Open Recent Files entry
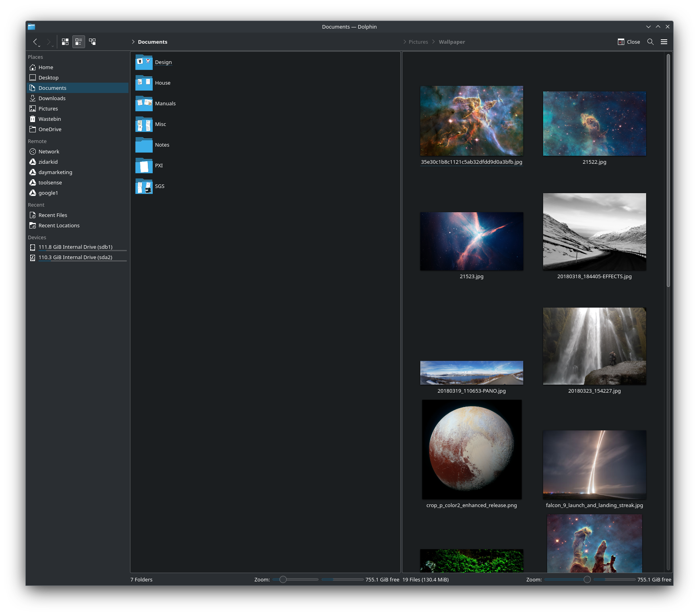 pyautogui.click(x=53, y=215)
